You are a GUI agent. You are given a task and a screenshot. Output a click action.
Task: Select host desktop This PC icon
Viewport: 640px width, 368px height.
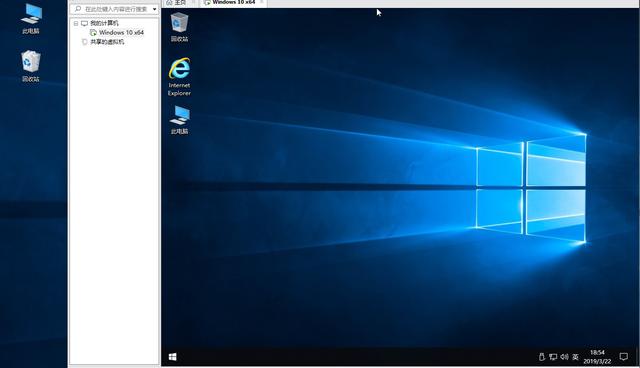pyautogui.click(x=31, y=19)
